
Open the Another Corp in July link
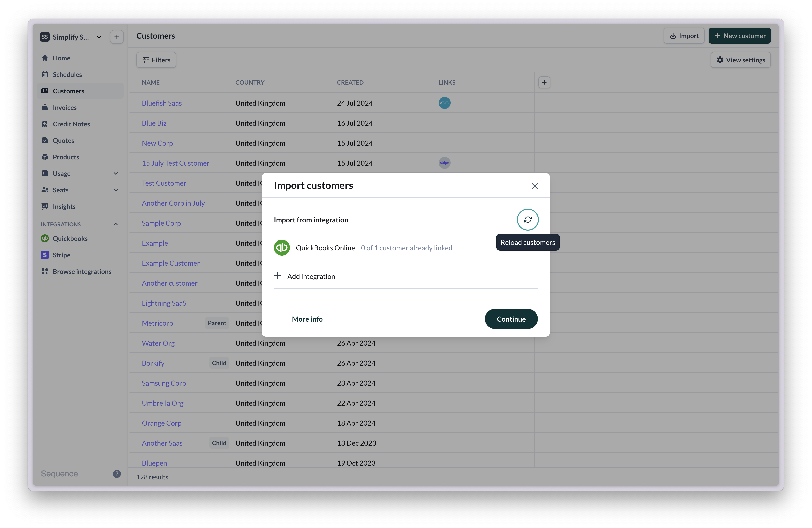tap(173, 203)
